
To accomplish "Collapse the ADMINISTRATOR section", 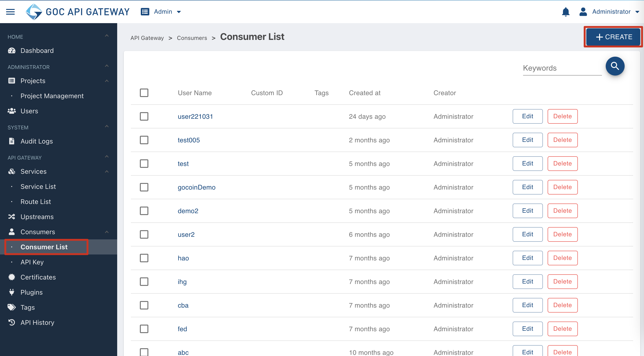I will [x=107, y=66].
